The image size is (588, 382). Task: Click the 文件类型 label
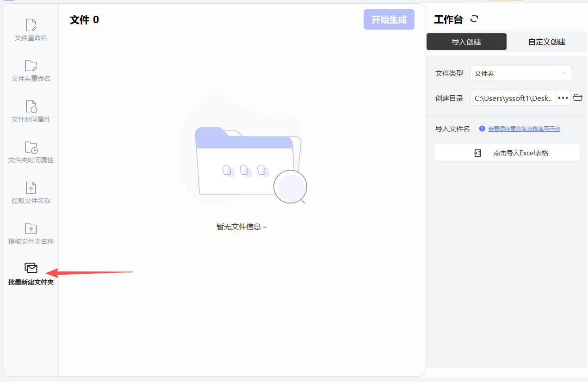[449, 74]
